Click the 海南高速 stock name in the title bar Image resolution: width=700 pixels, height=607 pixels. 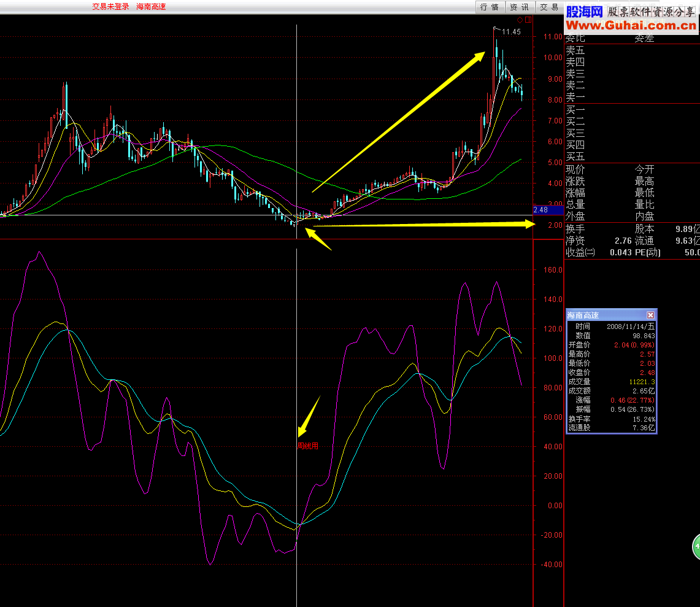[x=151, y=7]
